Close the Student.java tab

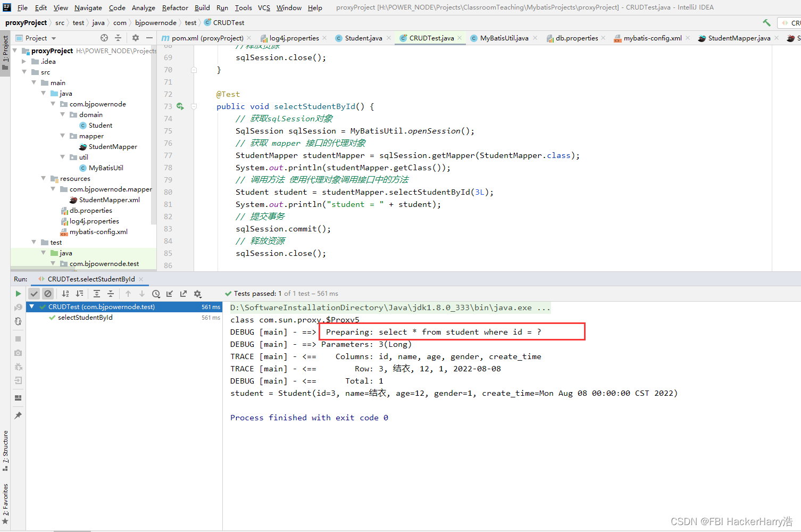click(x=389, y=38)
